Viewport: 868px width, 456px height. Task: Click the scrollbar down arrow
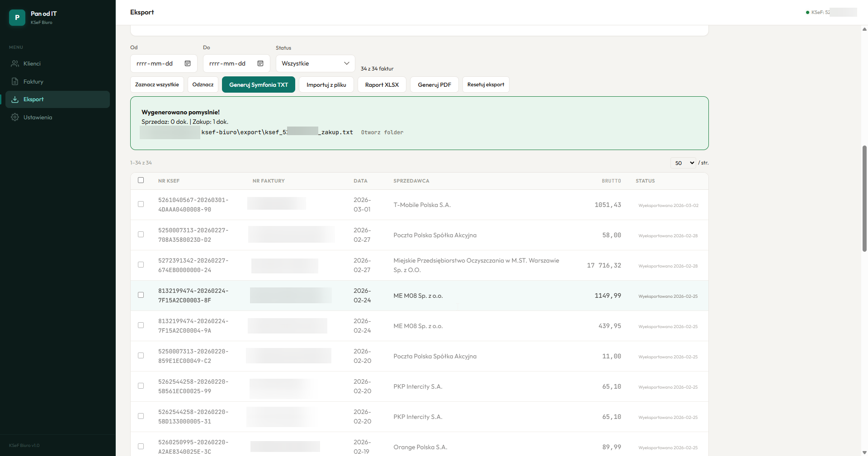tap(864, 452)
